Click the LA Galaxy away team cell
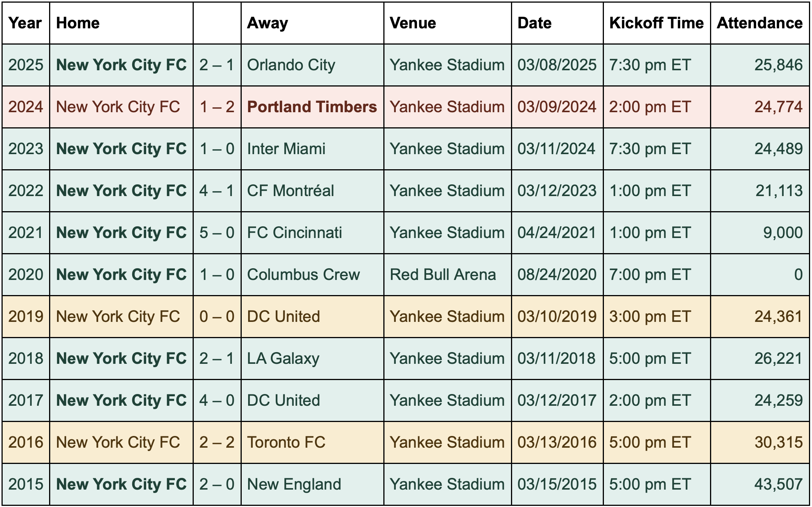 click(x=283, y=359)
